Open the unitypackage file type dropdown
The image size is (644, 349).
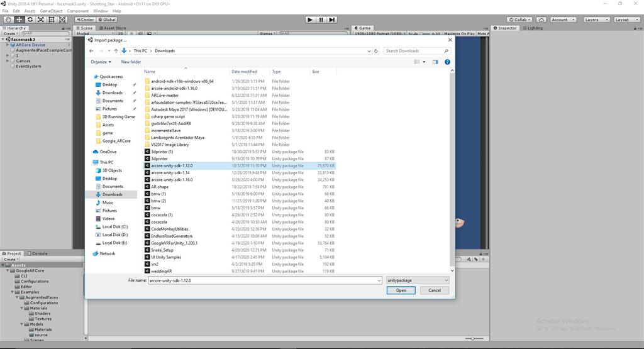tap(418, 280)
